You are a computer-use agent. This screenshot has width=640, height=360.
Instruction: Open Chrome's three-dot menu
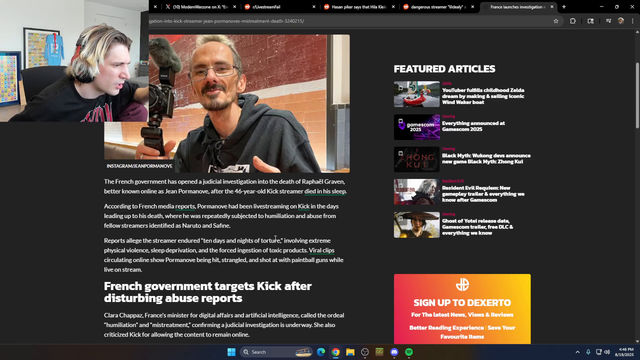632,21
